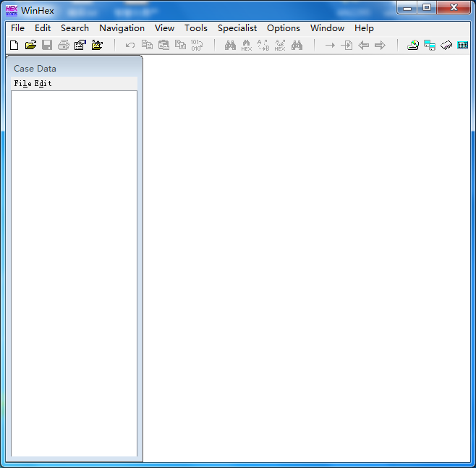Click the Open file folder icon
Screen dimensions: 476x468
click(30, 46)
